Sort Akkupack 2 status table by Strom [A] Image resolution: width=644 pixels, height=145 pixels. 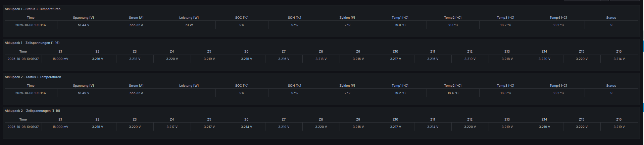point(136,86)
